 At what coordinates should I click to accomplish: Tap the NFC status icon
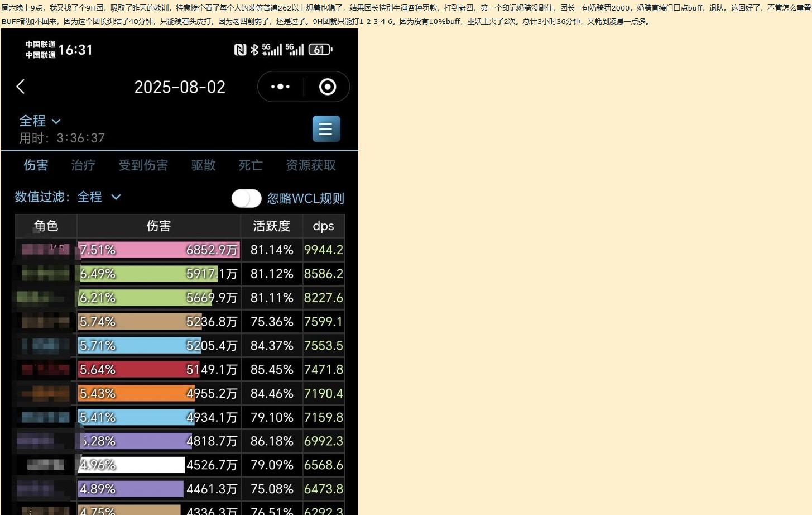point(240,50)
